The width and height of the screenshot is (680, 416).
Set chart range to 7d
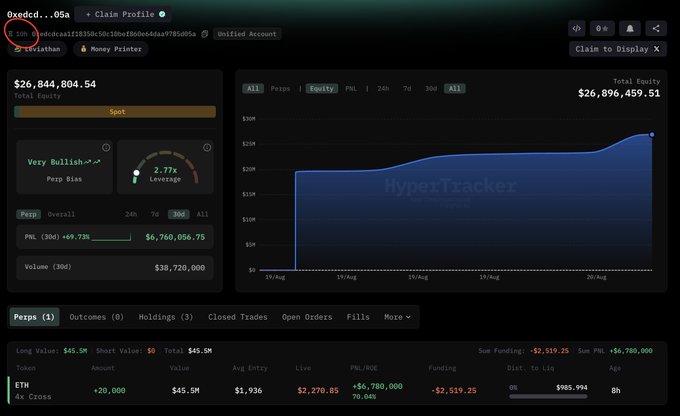[x=407, y=88]
